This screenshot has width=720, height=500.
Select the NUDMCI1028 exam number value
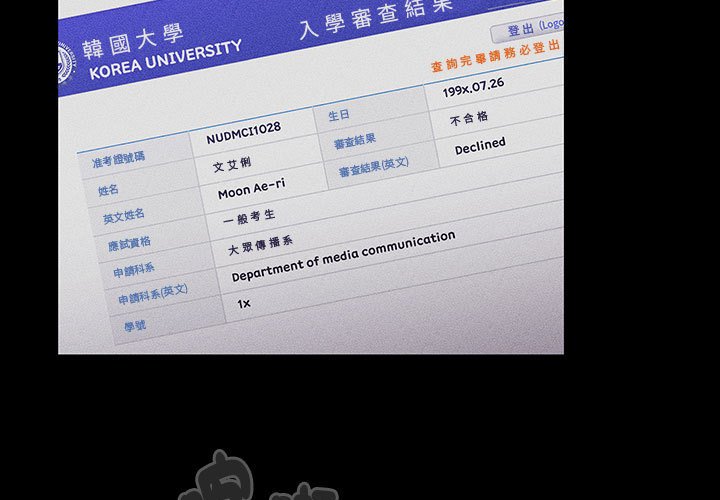243,133
